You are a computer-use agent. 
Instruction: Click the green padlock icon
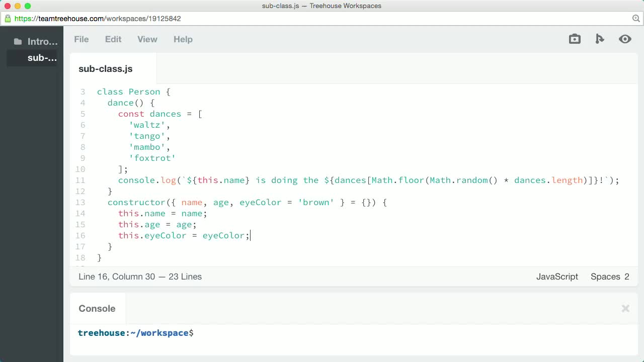pos(8,19)
